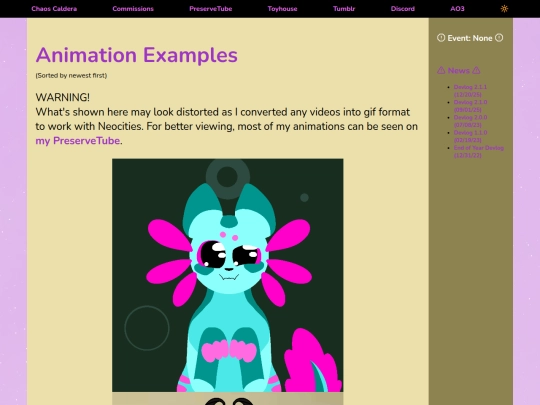Click the 'Animation Examples' heading
This screenshot has width=540, height=405.
(x=136, y=55)
